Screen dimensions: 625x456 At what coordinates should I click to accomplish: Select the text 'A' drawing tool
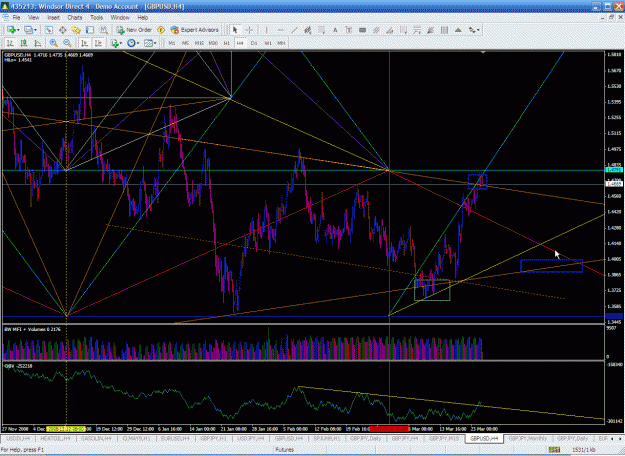click(335, 30)
